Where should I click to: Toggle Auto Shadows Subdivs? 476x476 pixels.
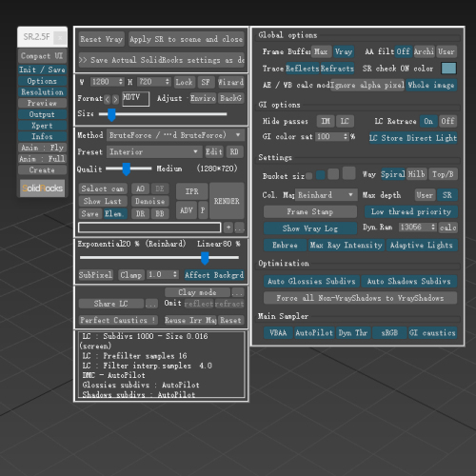click(x=409, y=281)
